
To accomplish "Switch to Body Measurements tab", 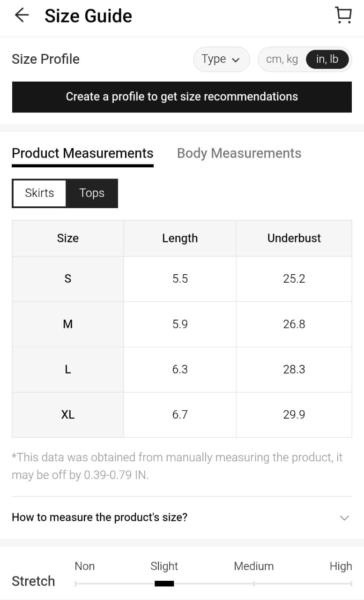I will tap(239, 153).
